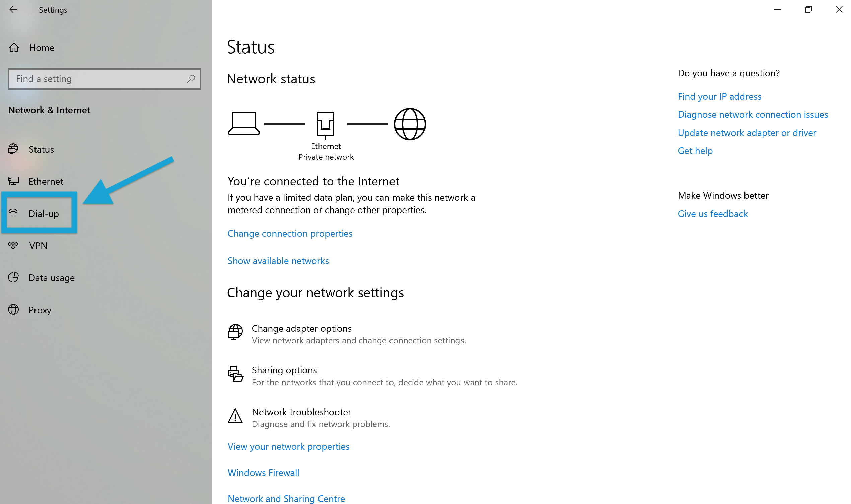The width and height of the screenshot is (851, 504).
Task: Click the search magnifier icon
Action: (191, 79)
